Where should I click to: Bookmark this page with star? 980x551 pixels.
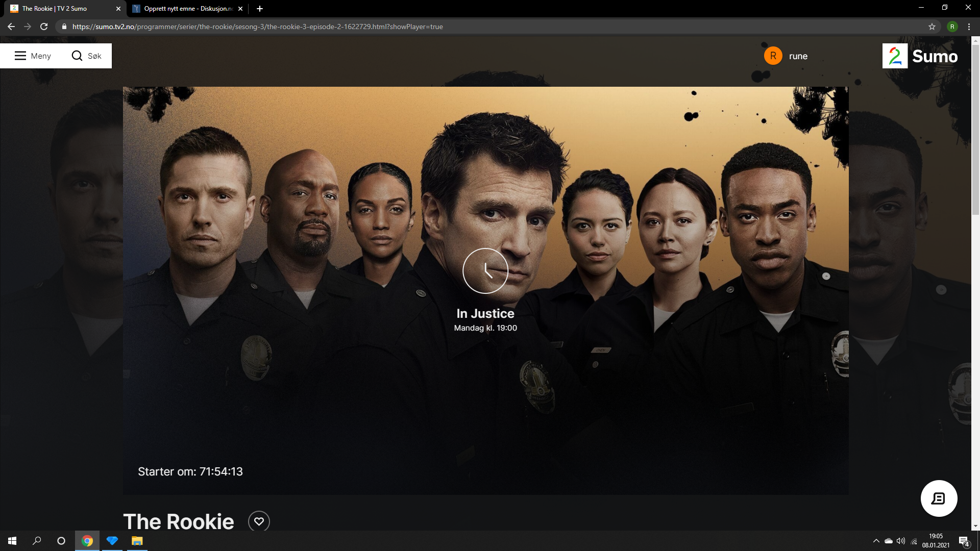(x=932, y=27)
